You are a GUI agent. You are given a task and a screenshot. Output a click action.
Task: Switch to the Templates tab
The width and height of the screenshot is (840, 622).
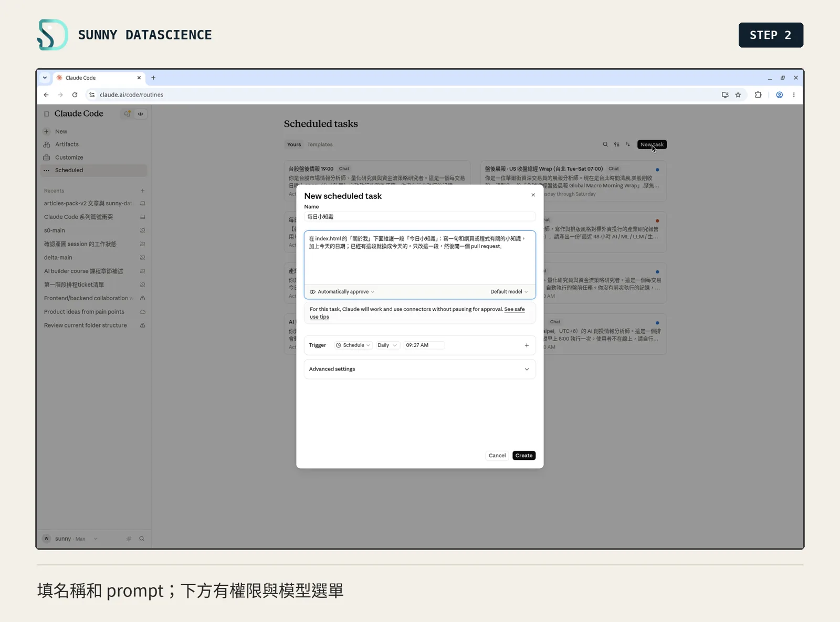[320, 144]
